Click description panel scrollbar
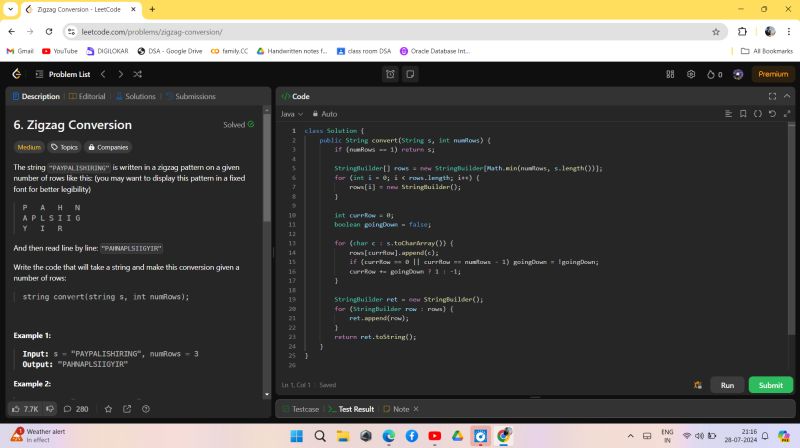 click(x=266, y=168)
